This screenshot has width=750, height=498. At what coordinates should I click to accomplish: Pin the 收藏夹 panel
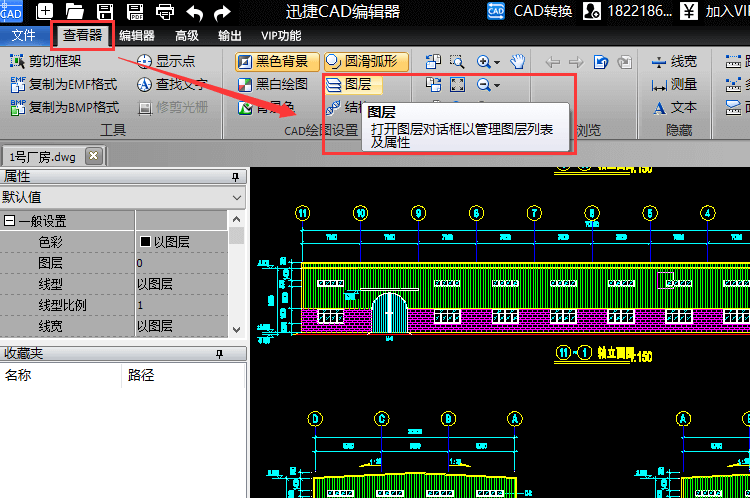(219, 354)
